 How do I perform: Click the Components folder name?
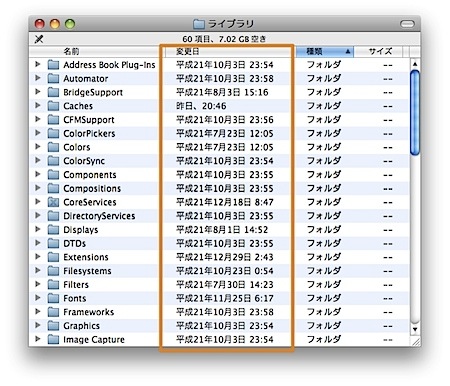[90, 175]
